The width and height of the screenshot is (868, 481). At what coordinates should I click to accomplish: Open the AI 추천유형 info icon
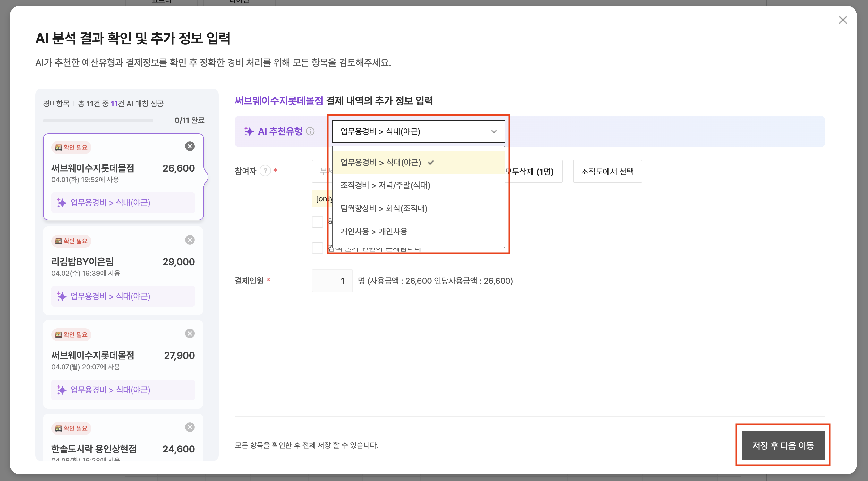point(310,131)
